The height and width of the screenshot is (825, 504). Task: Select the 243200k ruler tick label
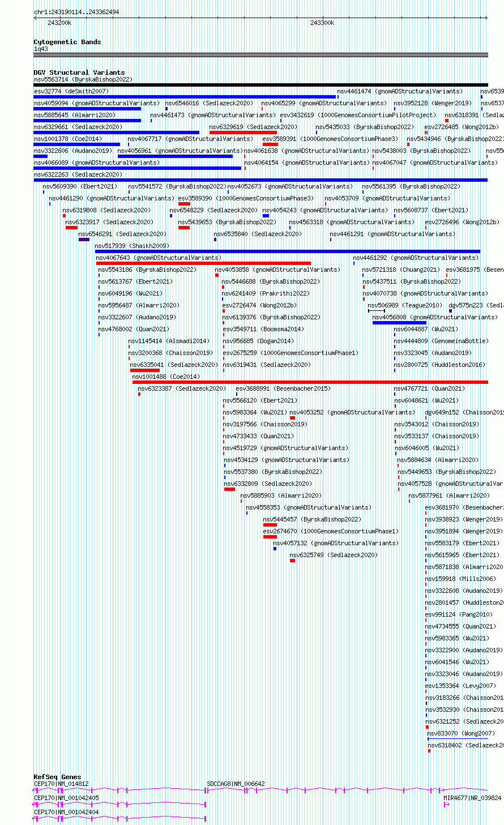[59, 23]
